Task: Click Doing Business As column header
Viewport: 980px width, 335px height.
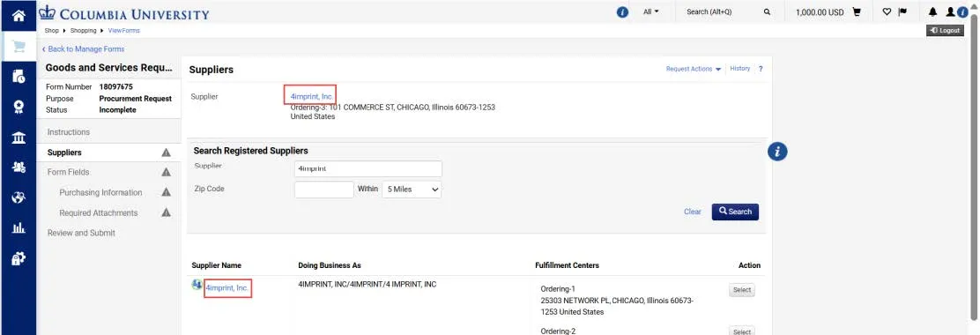Action: [x=330, y=265]
